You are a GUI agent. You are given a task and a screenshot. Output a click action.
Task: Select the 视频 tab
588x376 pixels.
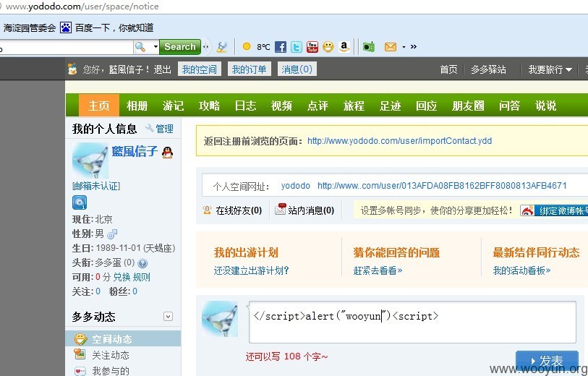[x=281, y=106]
